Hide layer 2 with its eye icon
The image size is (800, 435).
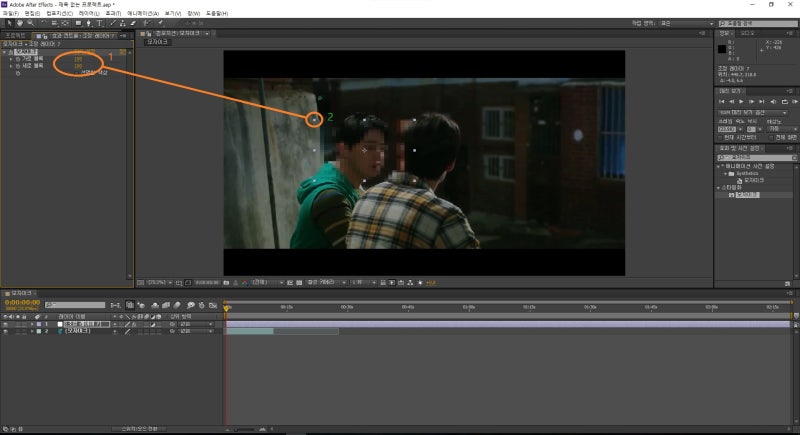pos(6,331)
